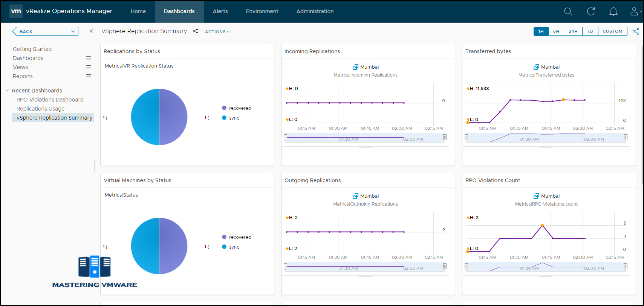Click the resize grip under Incoming Replications chart
644x306 pixels.
coord(366,146)
